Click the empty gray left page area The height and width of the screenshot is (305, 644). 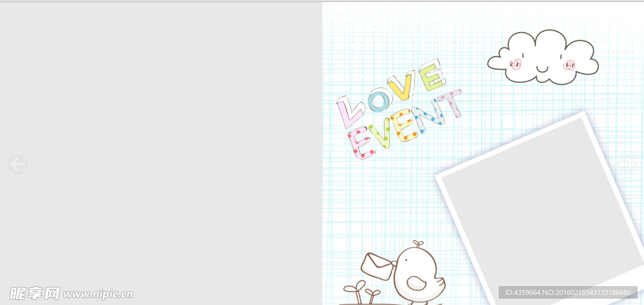click(x=161, y=126)
